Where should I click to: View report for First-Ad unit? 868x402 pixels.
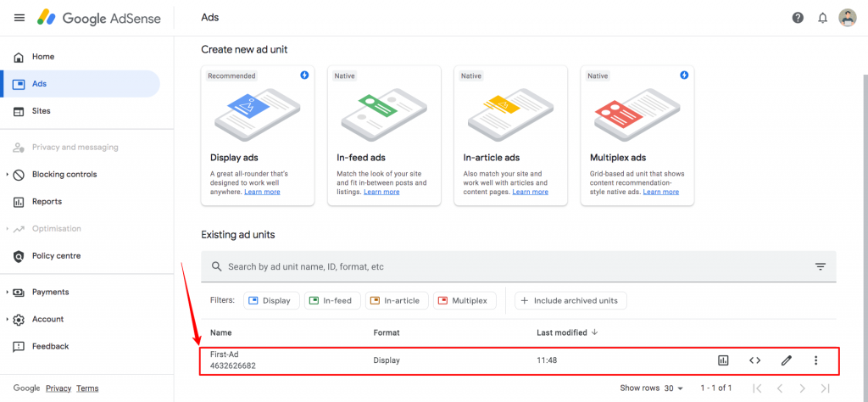click(723, 360)
